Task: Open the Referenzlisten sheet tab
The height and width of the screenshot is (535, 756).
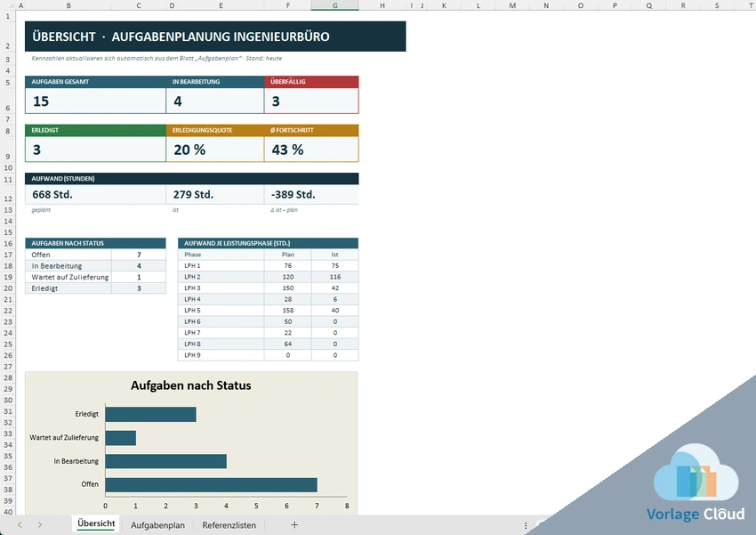Action: click(x=229, y=525)
